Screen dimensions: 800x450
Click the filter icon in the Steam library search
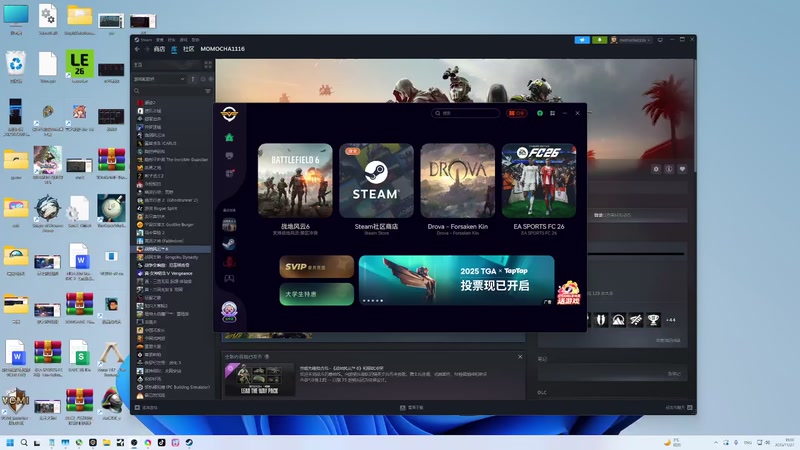coord(208,91)
